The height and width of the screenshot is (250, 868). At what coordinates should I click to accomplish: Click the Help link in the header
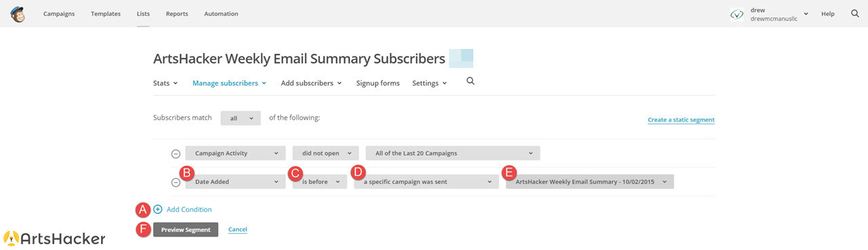point(828,14)
